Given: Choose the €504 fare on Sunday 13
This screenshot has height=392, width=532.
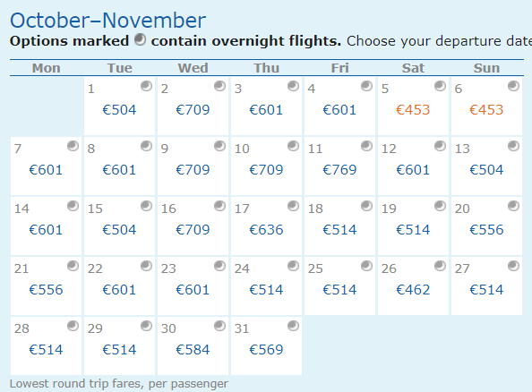Looking at the screenshot, I should tap(486, 170).
